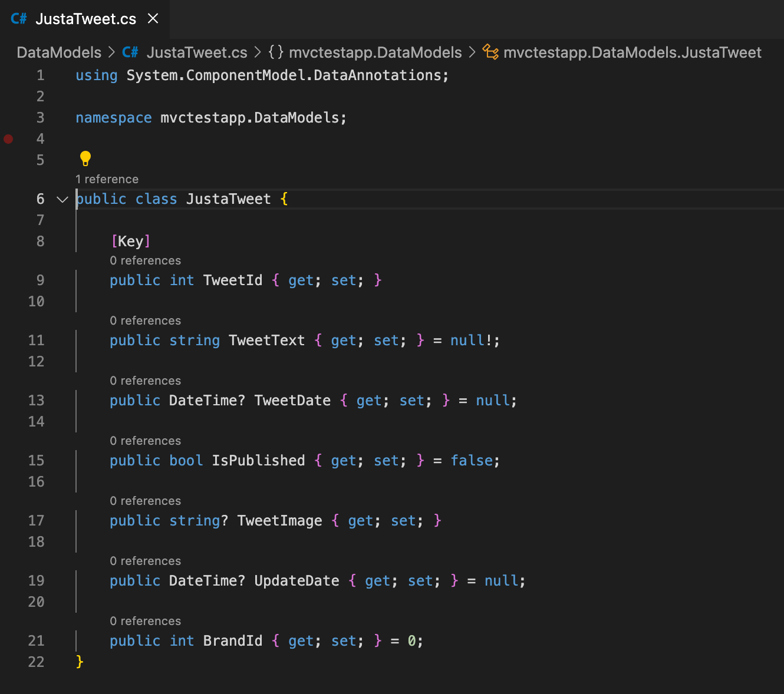Screen dimensions: 784x694
Task: Click the namespace keyword on line 3
Action: tap(114, 118)
